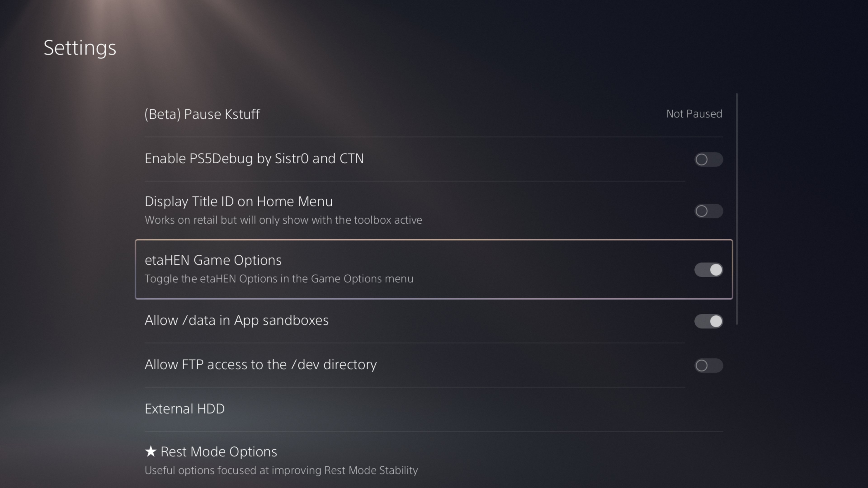
Task: Click the Allow /data in App sandboxes label
Action: [236, 320]
